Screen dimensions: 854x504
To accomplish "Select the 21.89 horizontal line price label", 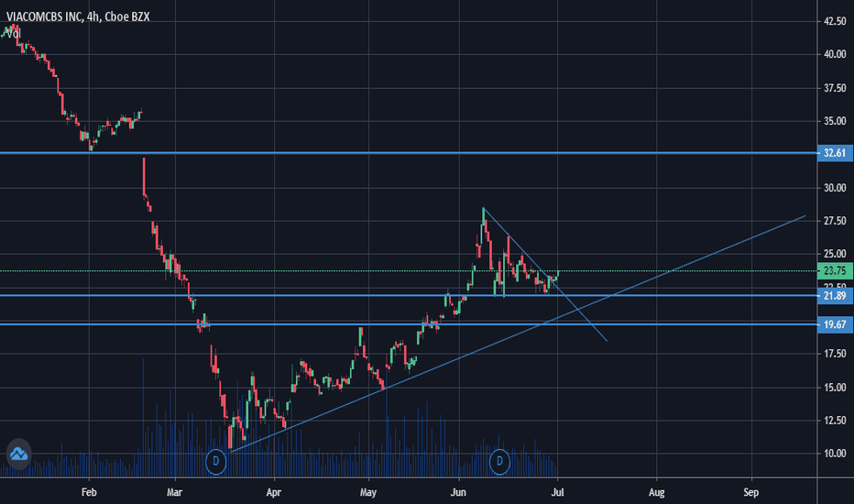I will (835, 296).
